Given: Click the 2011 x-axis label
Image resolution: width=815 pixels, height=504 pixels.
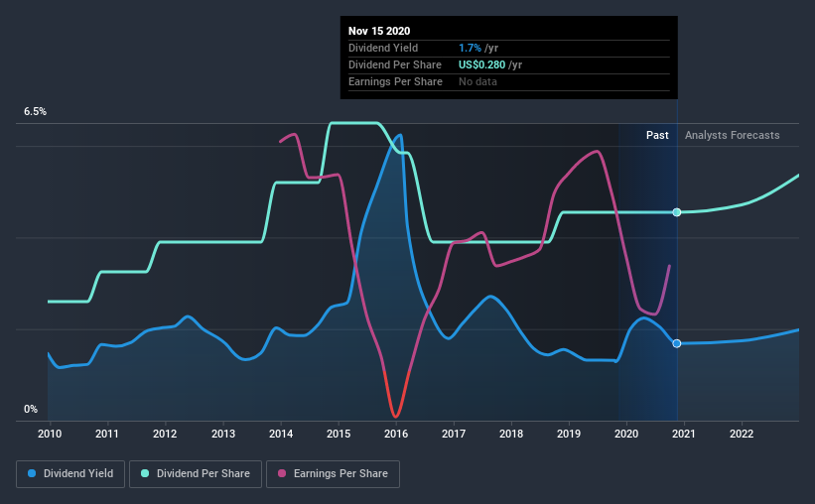Looking at the screenshot, I should point(107,434).
